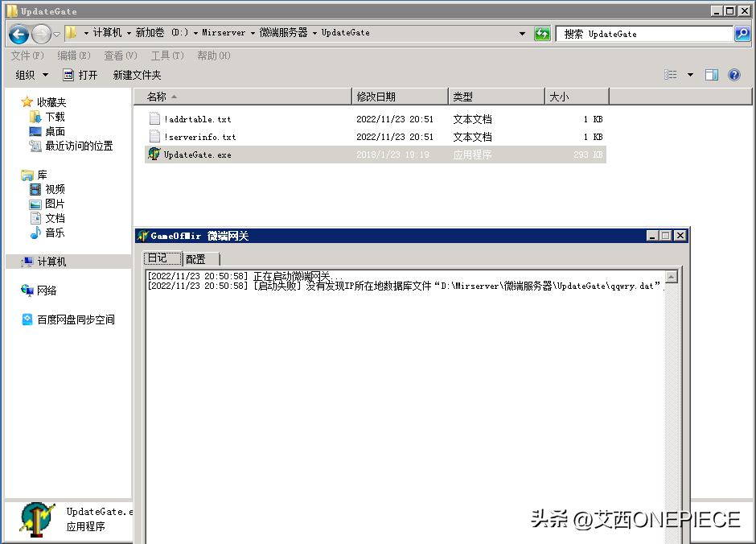Image resolution: width=756 pixels, height=544 pixels.
Task: Click the folder icon in the address bar
Action: click(71, 33)
